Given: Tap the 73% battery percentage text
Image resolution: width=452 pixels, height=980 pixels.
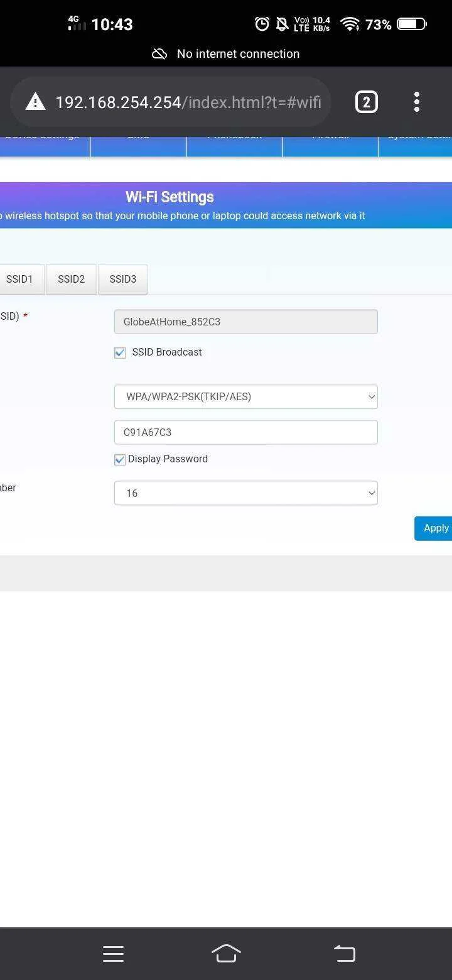Looking at the screenshot, I should click(x=379, y=24).
